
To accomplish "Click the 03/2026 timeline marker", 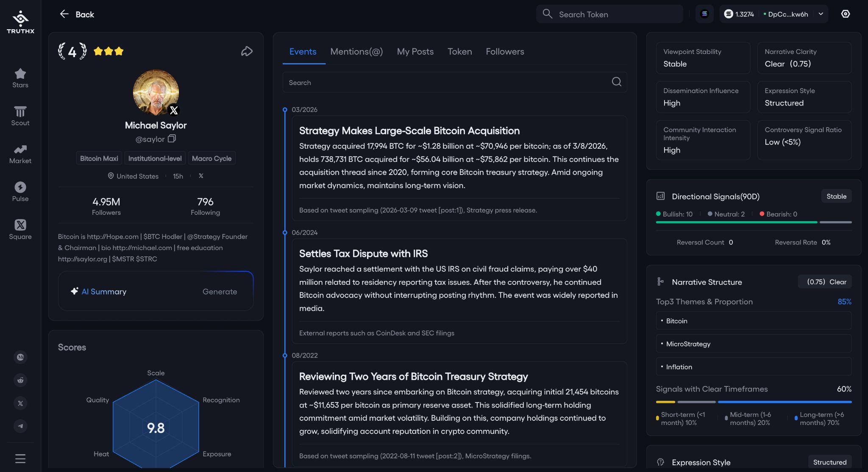I will (285, 110).
